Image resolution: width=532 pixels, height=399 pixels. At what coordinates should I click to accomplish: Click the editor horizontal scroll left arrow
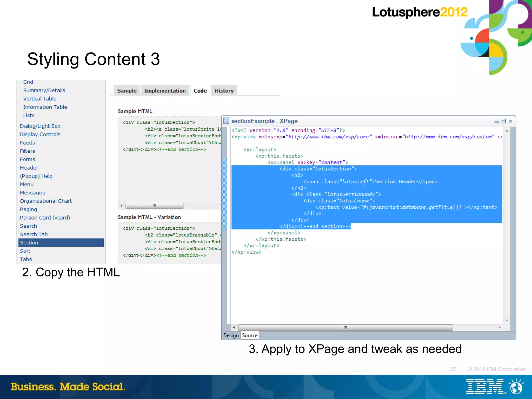(x=234, y=328)
